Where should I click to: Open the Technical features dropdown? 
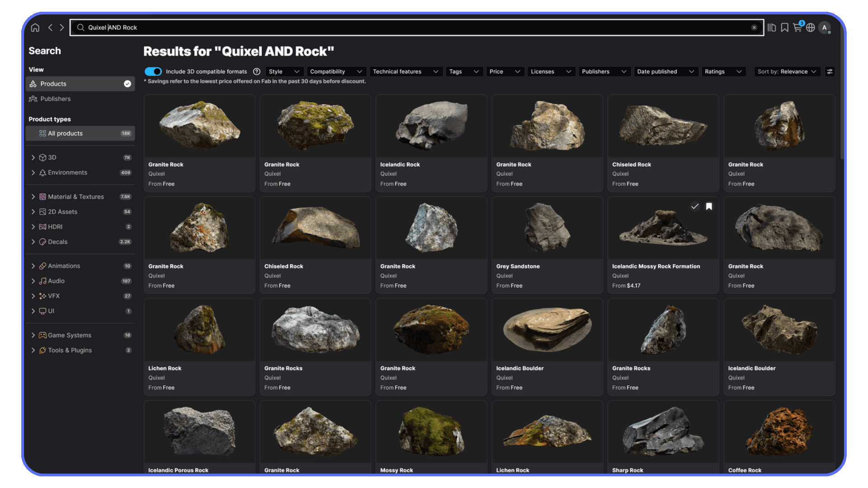(x=406, y=72)
